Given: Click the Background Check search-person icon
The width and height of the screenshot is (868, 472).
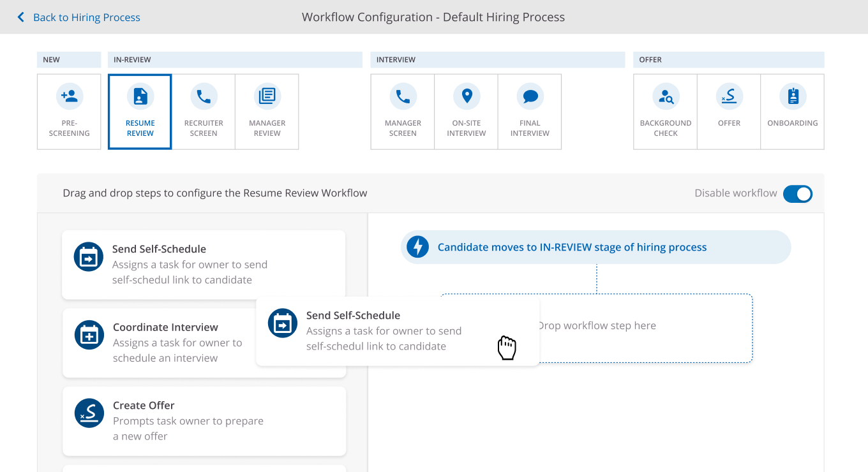Looking at the screenshot, I should coord(666,96).
